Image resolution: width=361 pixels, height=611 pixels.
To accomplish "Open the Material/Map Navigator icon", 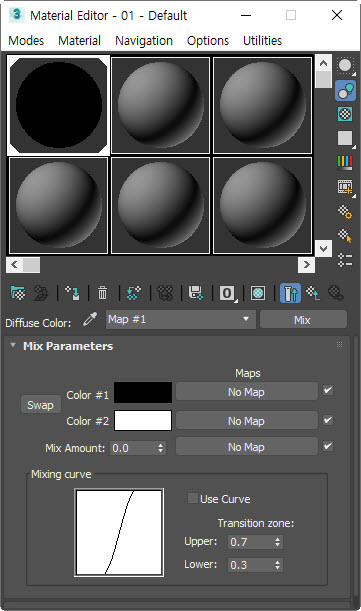I will tap(345, 260).
